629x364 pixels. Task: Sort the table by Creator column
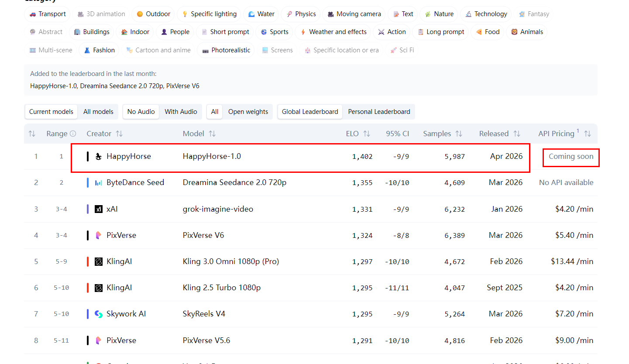119,134
